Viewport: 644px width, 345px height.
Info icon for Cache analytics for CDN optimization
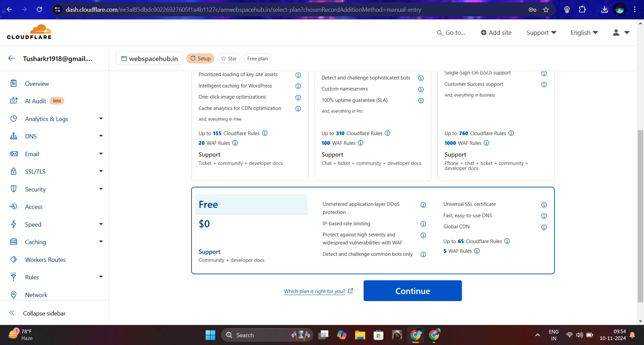coord(298,109)
